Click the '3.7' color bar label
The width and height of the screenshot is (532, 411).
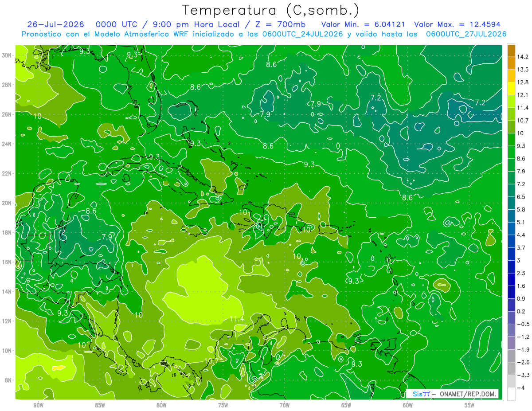521,247
